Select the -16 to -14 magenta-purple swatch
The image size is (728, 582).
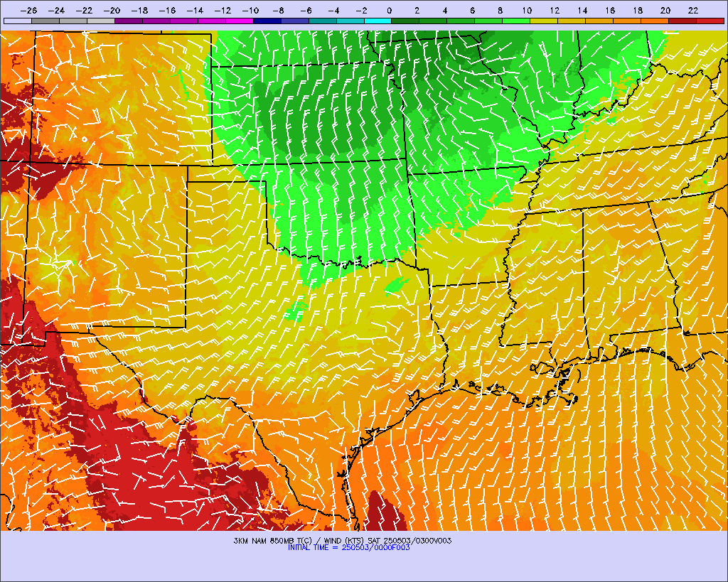[x=184, y=21]
